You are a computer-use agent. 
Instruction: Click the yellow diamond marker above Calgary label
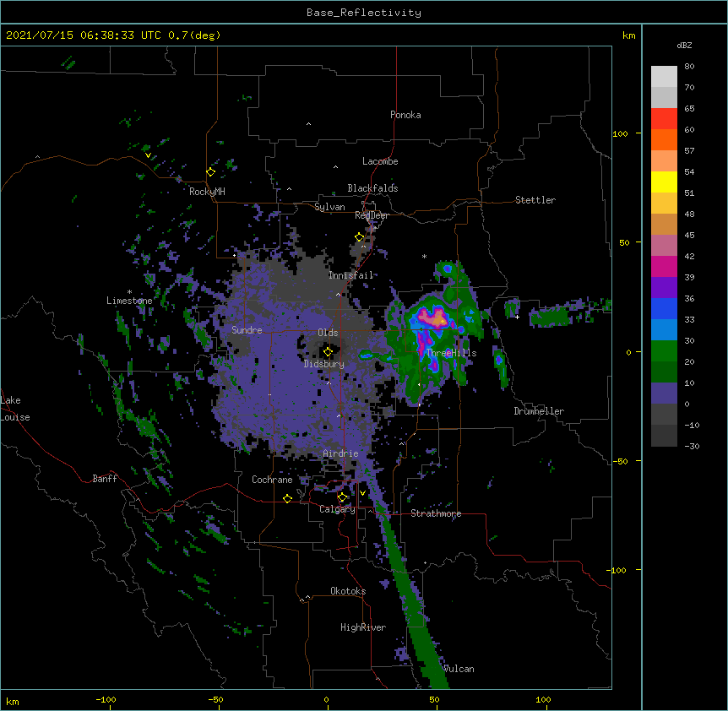click(x=342, y=497)
